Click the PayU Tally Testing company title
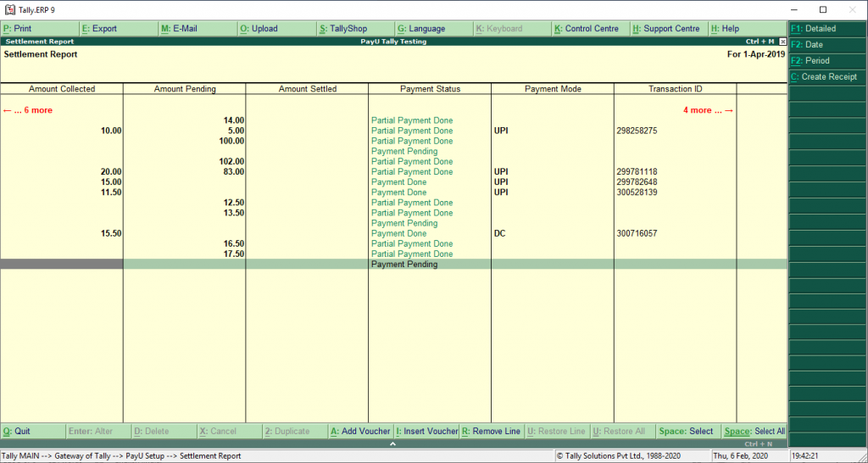868x463 pixels. (393, 42)
